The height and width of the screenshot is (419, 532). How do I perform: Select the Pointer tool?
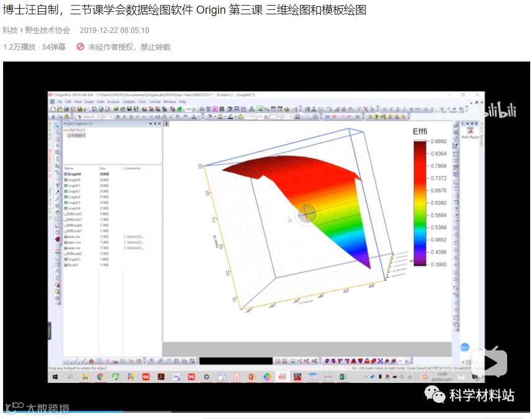pyautogui.click(x=57, y=126)
